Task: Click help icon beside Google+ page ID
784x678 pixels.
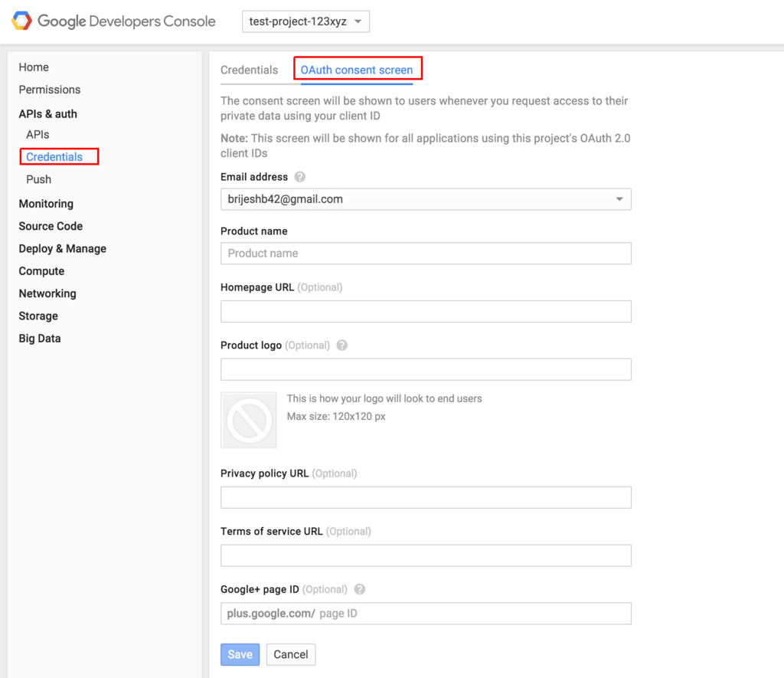Action: 360,590
